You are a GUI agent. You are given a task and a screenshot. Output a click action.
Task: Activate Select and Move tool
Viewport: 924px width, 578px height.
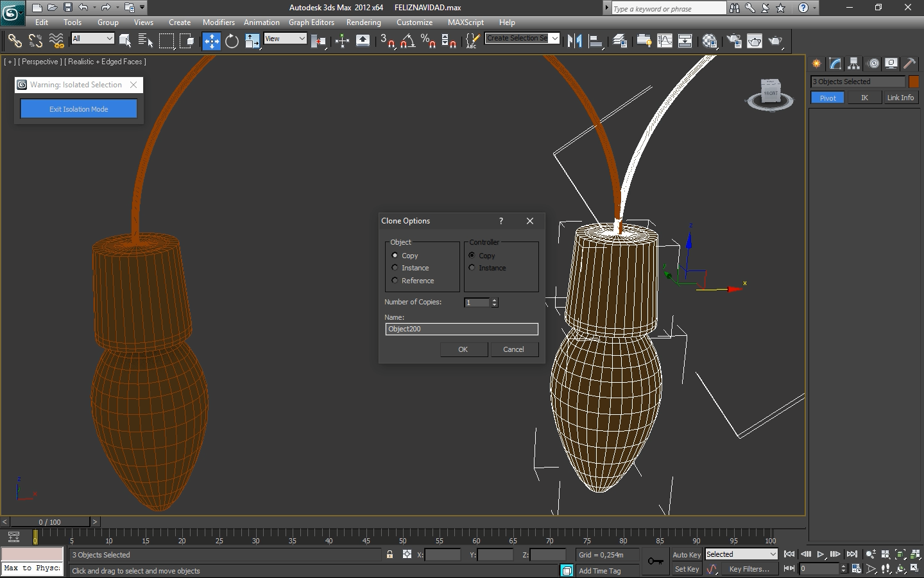click(x=211, y=41)
